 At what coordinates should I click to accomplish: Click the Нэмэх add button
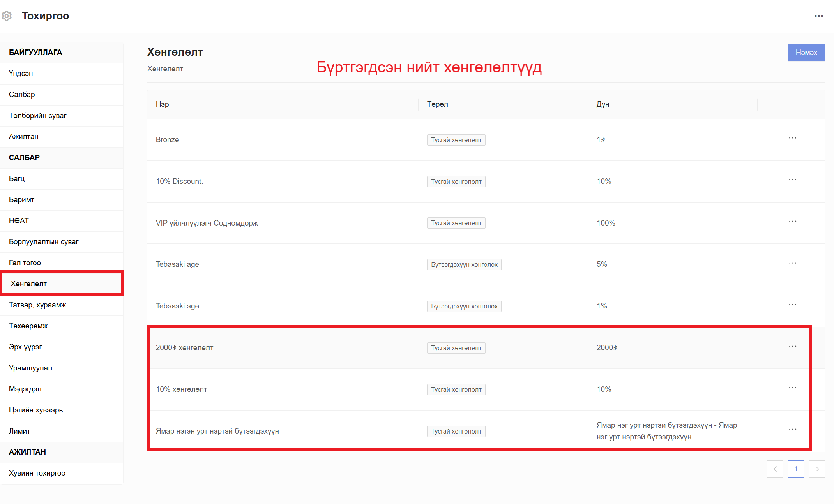pos(806,53)
